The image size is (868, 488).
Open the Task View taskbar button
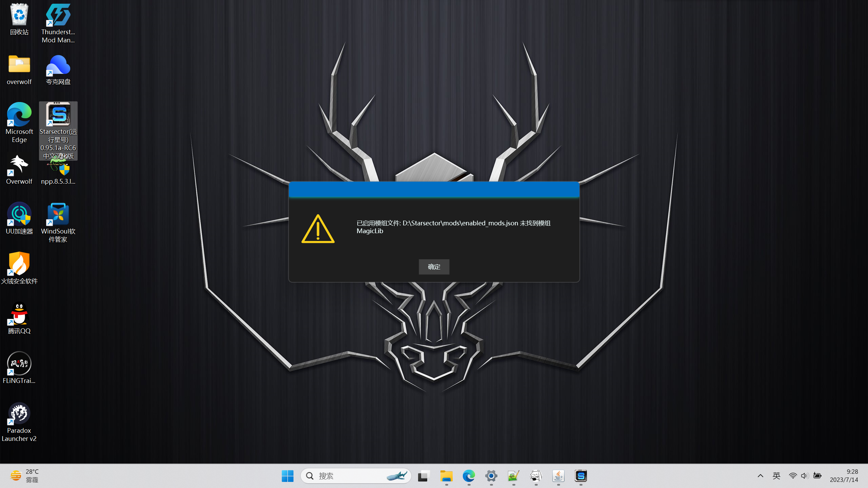(x=424, y=476)
